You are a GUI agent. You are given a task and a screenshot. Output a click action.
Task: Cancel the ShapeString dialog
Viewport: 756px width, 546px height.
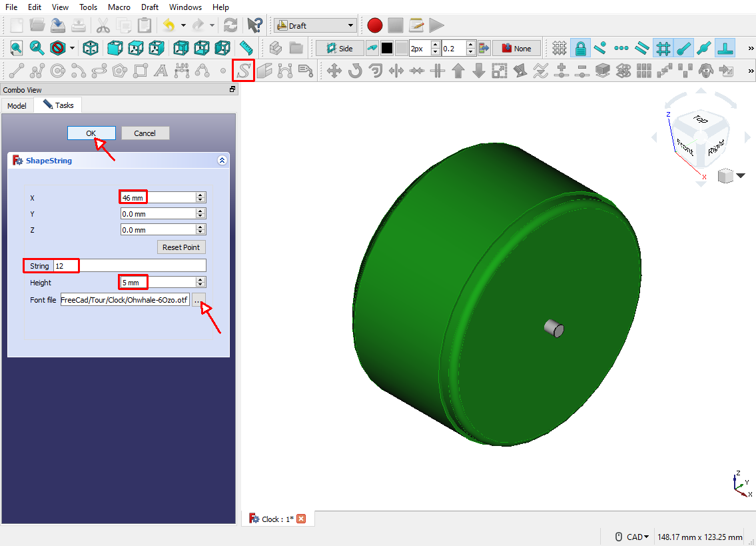pos(145,133)
